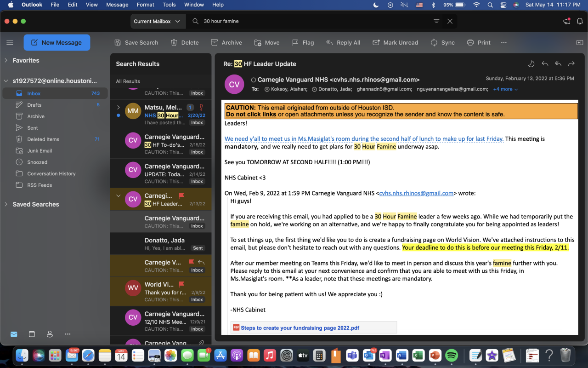Open Spotlight search in the menu bar
Viewport: 588px width, 368px height.
490,5
